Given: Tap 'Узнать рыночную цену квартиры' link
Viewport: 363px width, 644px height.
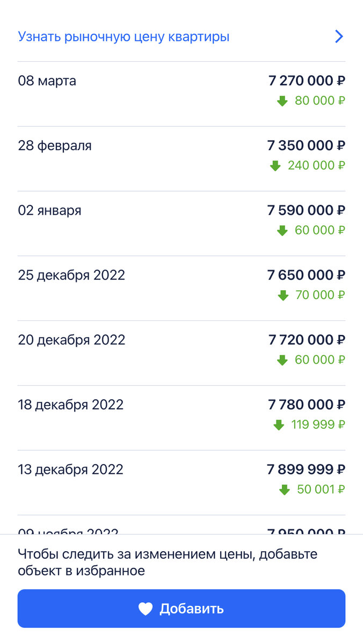Looking at the screenshot, I should coord(124,36).
